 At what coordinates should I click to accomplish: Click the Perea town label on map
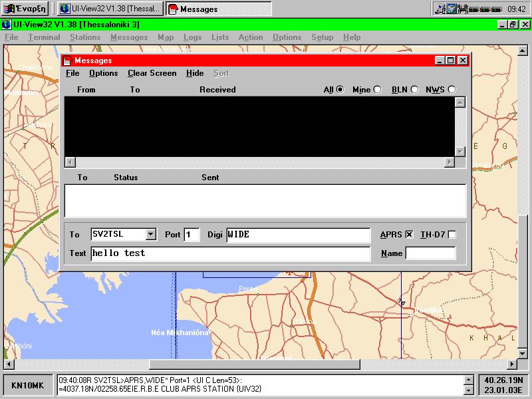coord(248,289)
